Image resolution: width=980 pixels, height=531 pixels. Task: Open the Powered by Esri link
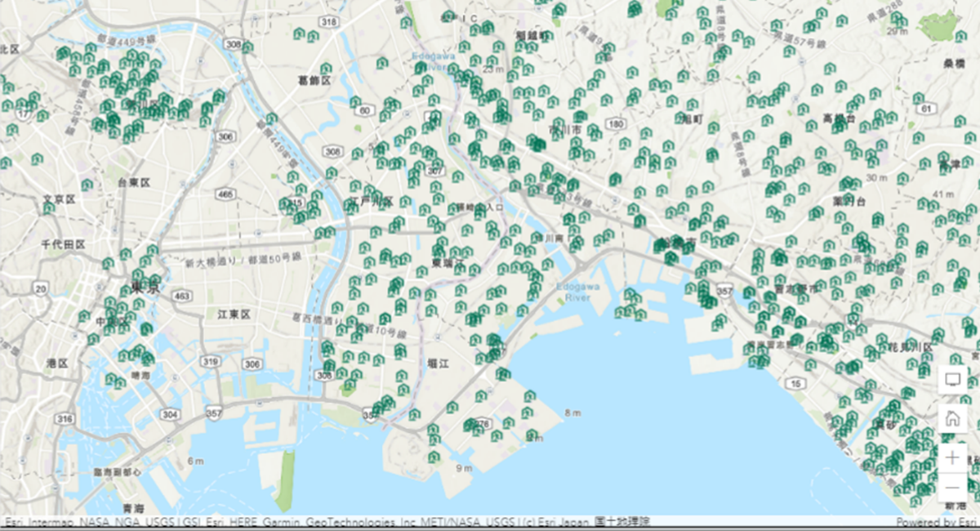point(936,522)
